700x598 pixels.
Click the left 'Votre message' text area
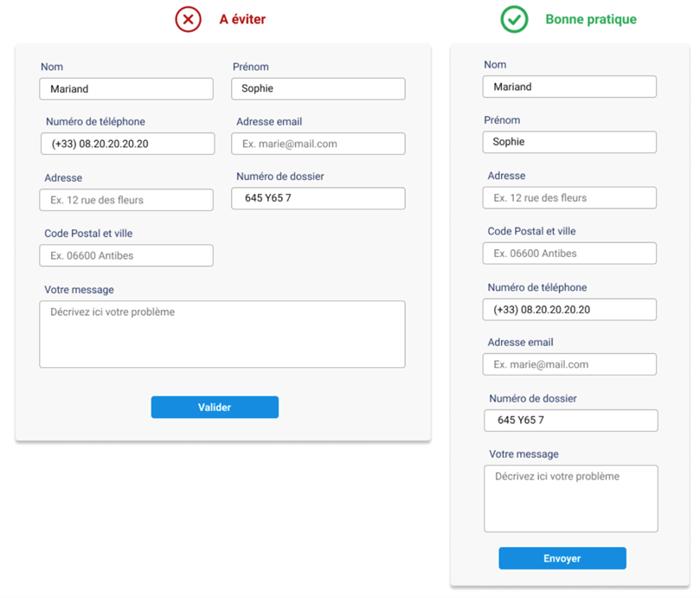[222, 334]
